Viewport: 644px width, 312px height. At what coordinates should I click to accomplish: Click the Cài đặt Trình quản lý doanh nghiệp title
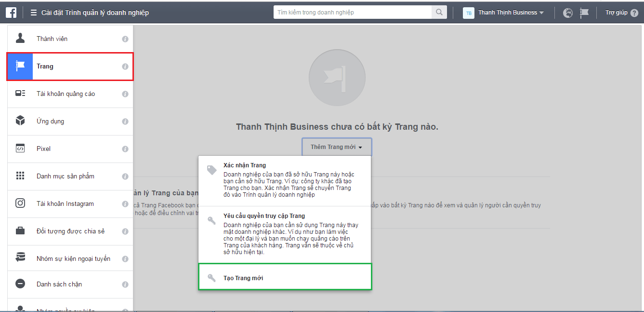tap(95, 13)
